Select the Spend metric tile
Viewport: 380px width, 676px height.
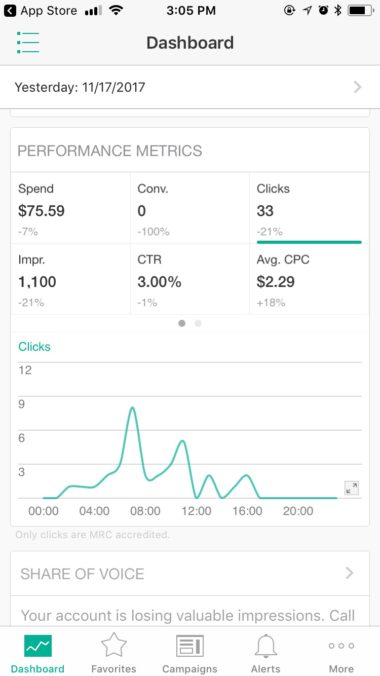[x=71, y=208]
